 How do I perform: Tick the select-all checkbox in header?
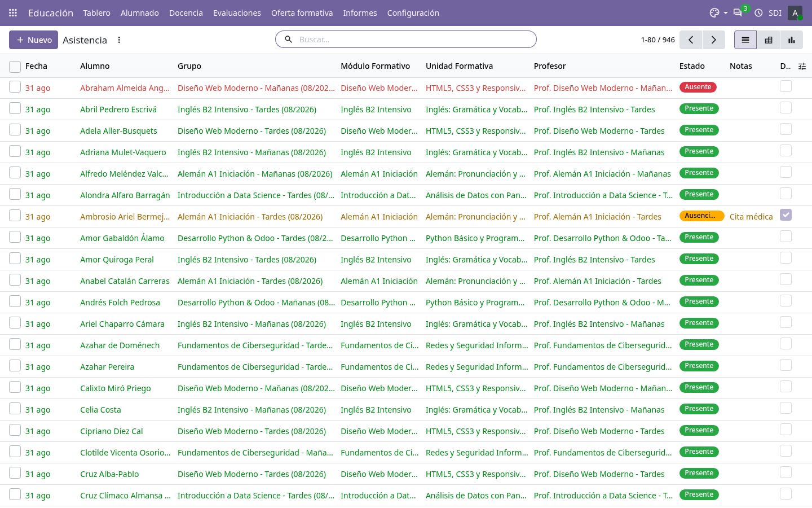15,67
